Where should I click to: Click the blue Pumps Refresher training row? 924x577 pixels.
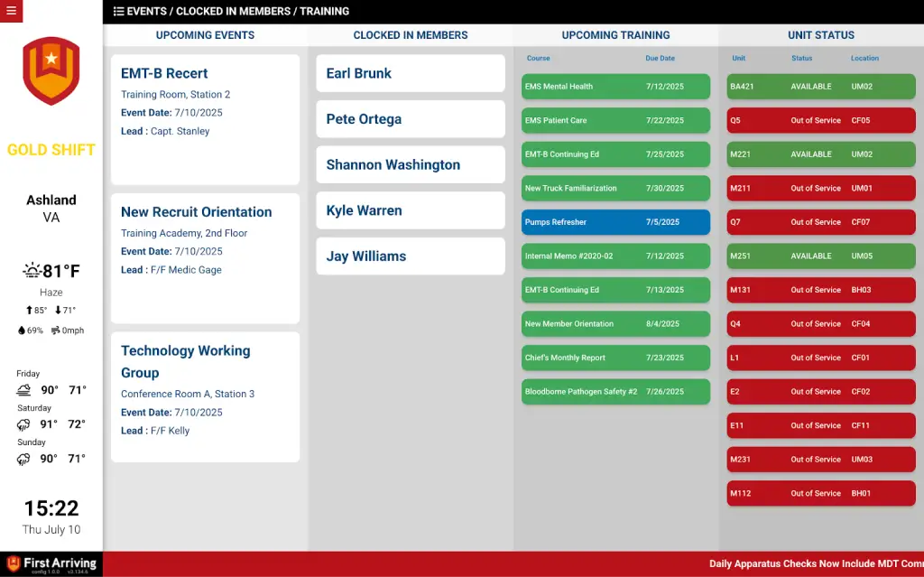(615, 222)
